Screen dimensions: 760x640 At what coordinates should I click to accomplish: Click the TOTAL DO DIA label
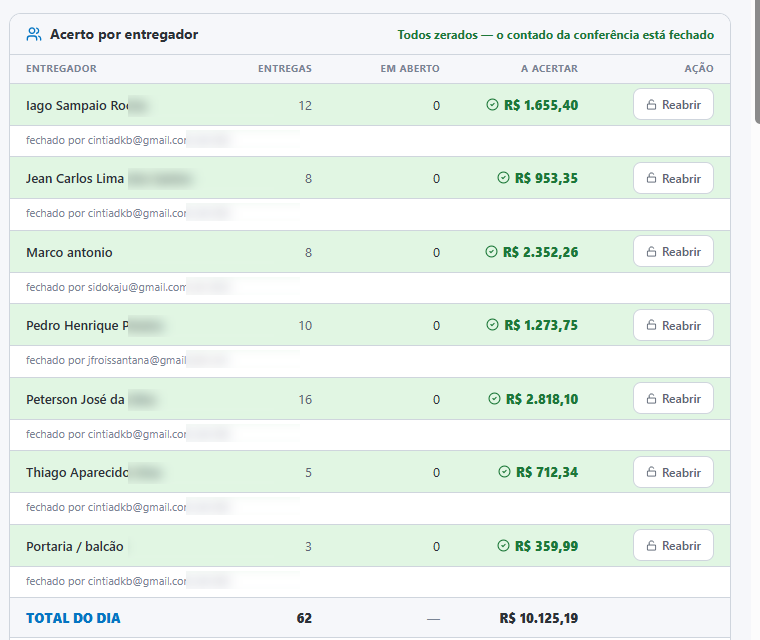pyautogui.click(x=73, y=618)
